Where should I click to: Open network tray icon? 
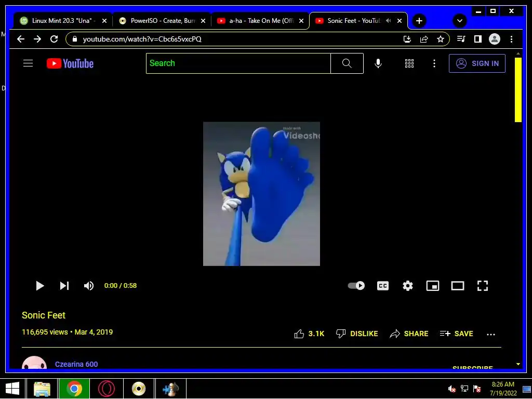pyautogui.click(x=464, y=389)
